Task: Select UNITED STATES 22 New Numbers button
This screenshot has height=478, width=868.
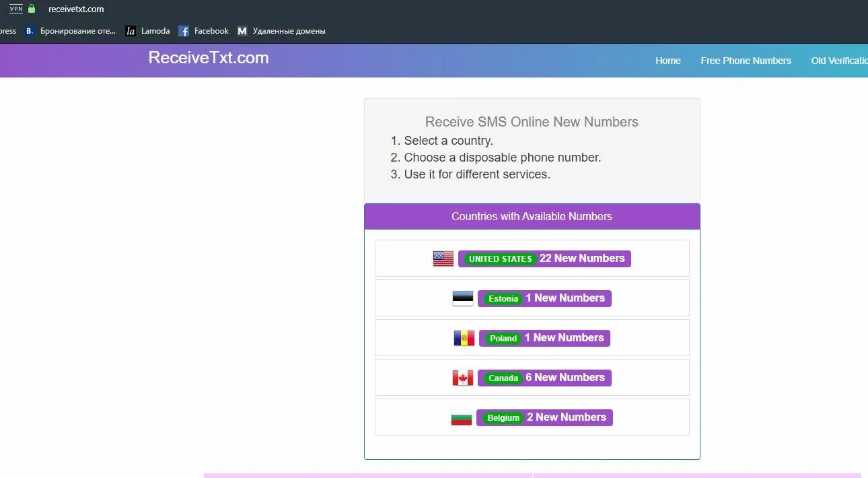Action: click(544, 259)
